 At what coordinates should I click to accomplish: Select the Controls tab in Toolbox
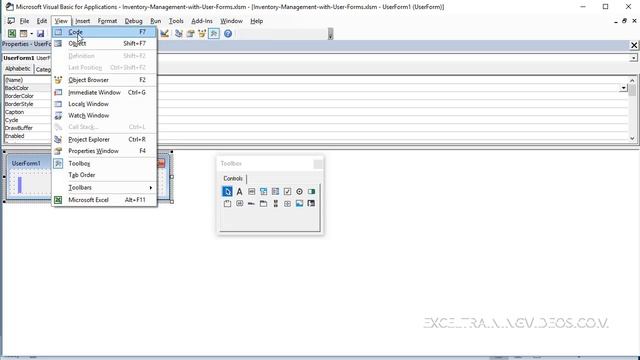(x=233, y=178)
